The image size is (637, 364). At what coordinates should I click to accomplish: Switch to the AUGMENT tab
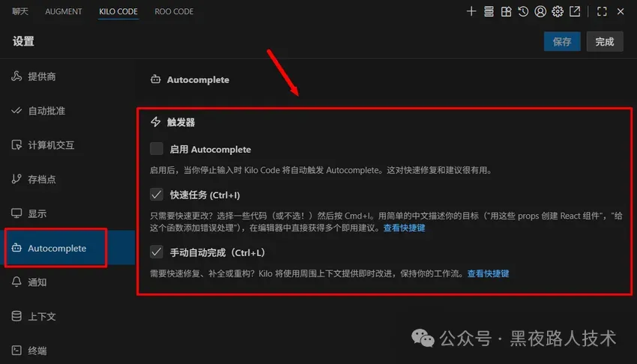coord(64,11)
